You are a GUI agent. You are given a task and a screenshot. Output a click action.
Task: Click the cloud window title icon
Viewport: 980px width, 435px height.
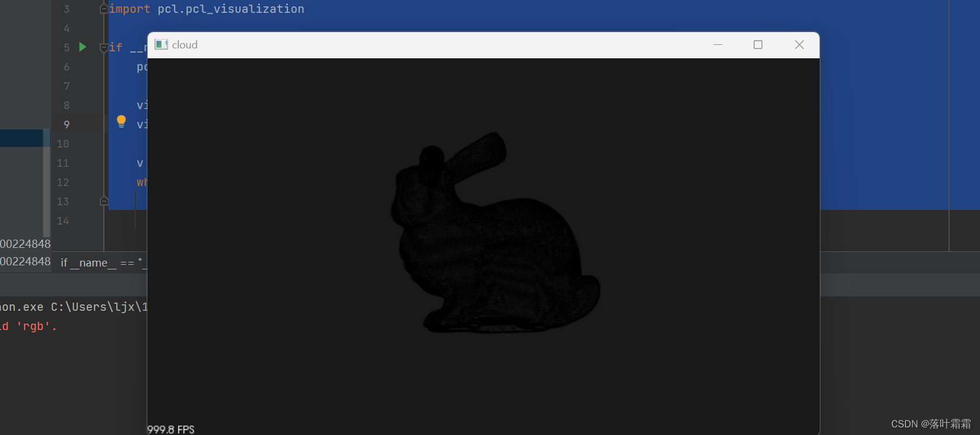pos(162,45)
